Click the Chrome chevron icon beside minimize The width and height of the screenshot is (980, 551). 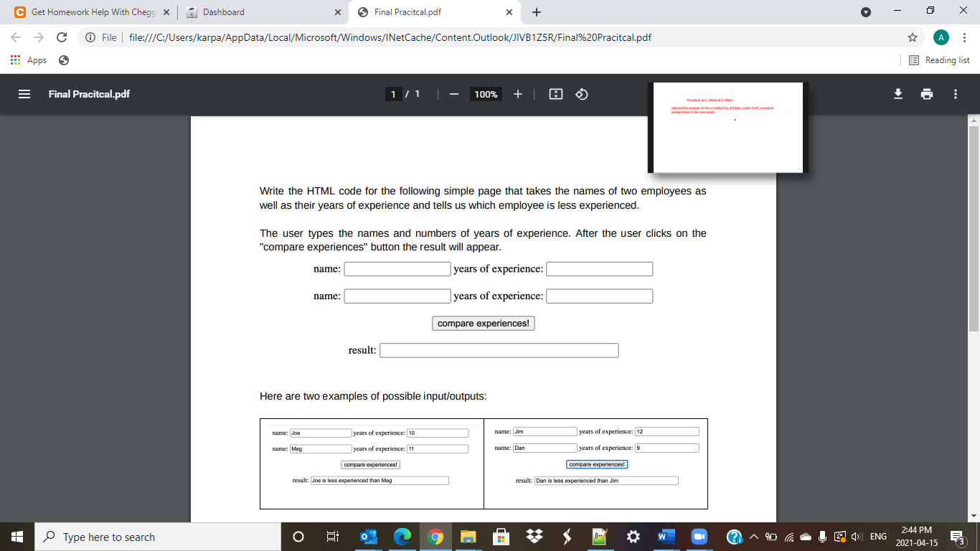(x=866, y=11)
